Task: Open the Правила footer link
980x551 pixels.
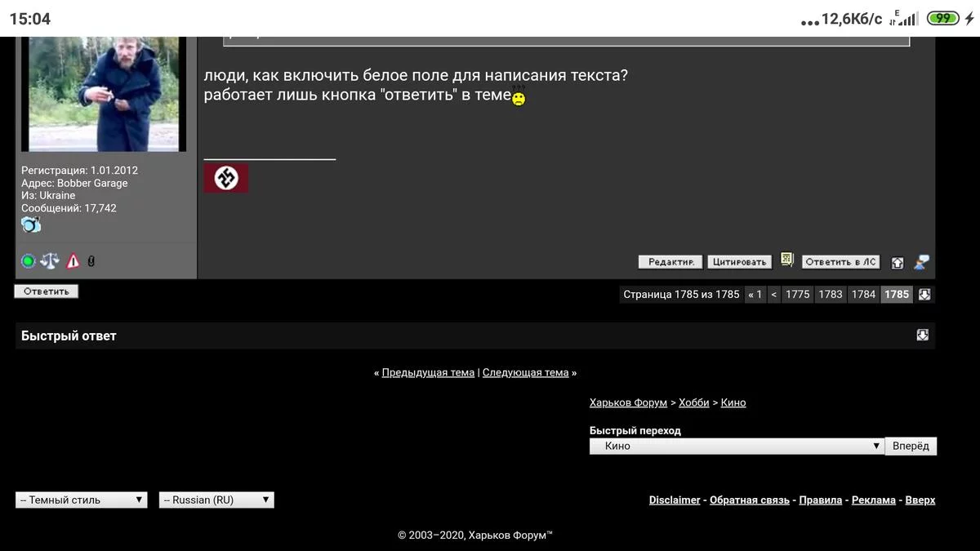Action: pos(821,500)
